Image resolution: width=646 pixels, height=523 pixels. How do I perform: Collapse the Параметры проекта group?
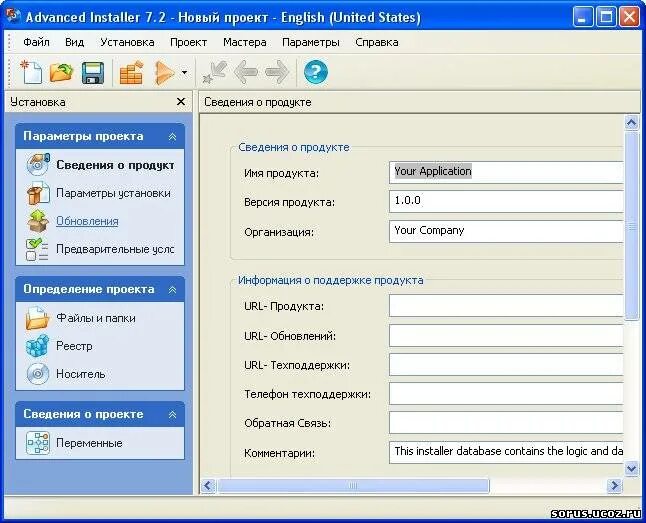(x=173, y=136)
